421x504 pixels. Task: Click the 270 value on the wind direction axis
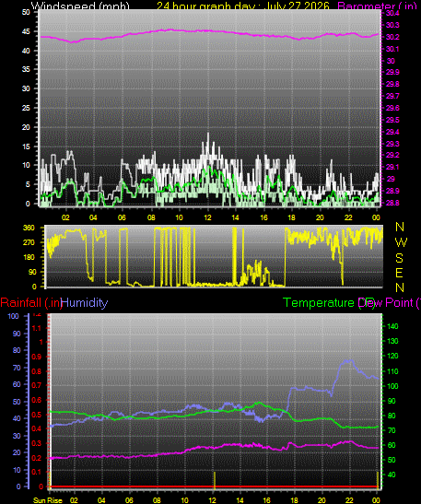coord(29,242)
